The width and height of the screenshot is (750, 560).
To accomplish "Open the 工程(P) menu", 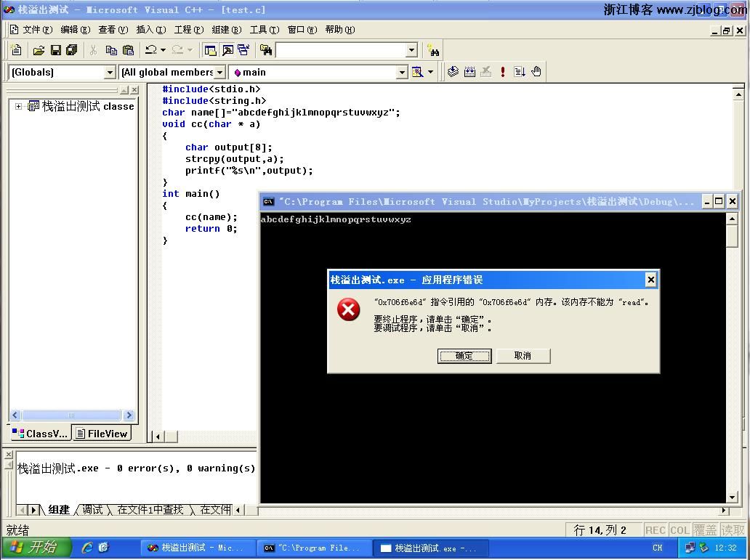I will (x=188, y=30).
